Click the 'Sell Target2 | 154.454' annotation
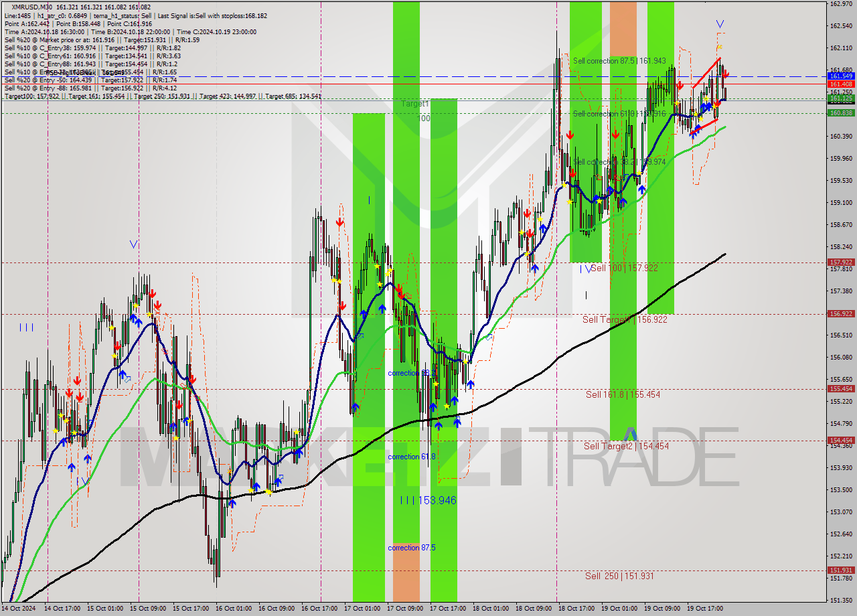Image resolution: width=857 pixels, height=616 pixels. click(x=626, y=446)
